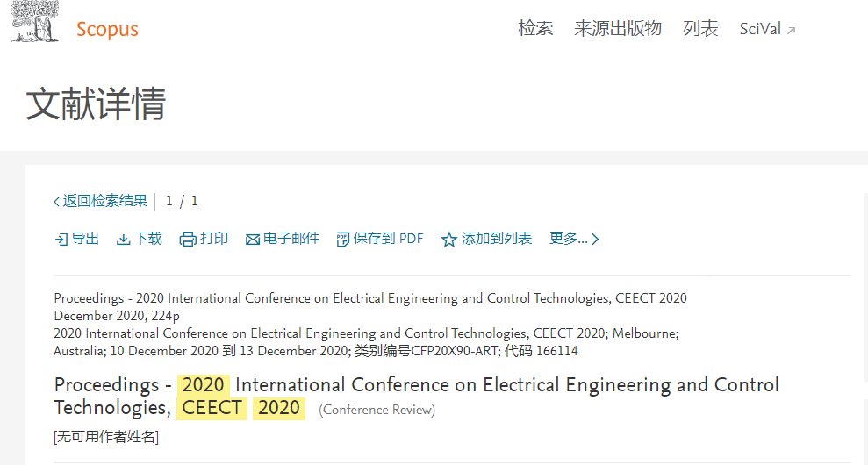Click the PDF icon beside 保存到 PDF
Viewport: 868px width, 465px height.
click(x=342, y=240)
